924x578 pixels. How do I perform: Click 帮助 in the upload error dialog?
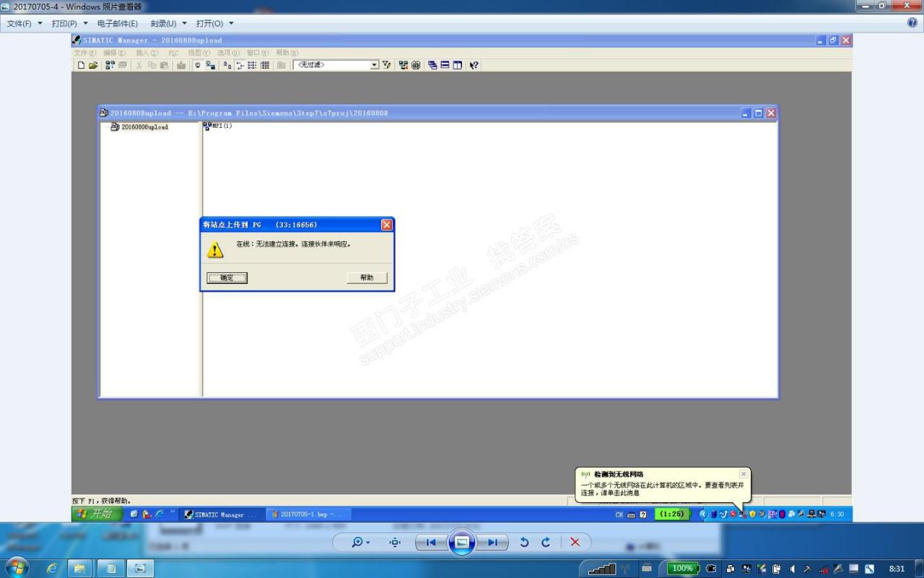367,277
